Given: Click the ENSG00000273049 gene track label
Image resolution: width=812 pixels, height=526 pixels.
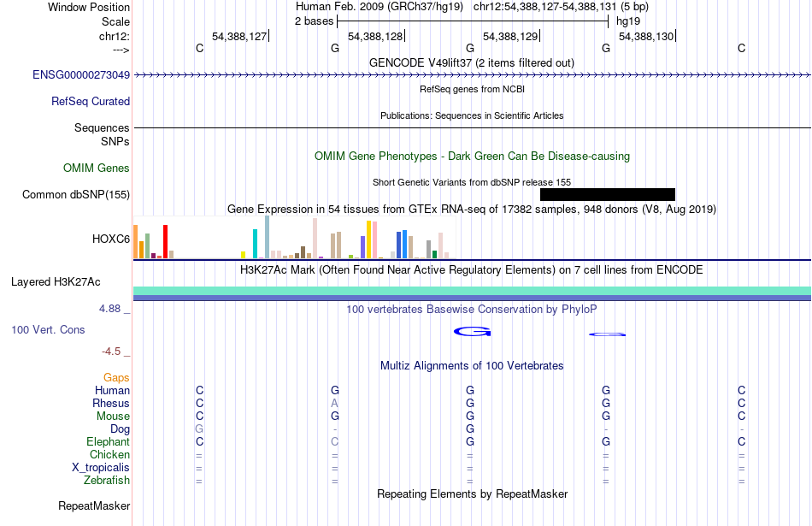Looking at the screenshot, I should 81,75.
